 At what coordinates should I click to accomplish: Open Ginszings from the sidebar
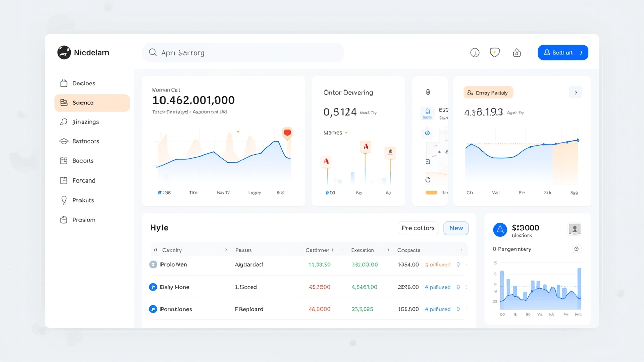click(x=86, y=122)
